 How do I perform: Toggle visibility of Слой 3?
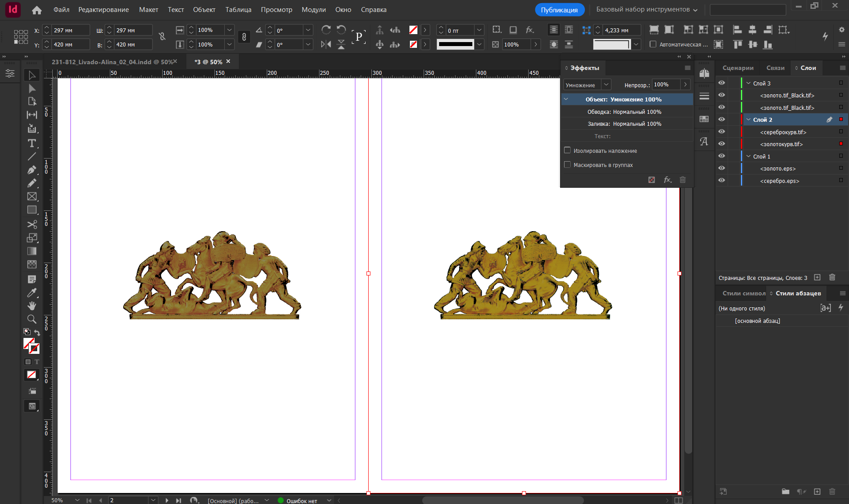(x=722, y=83)
